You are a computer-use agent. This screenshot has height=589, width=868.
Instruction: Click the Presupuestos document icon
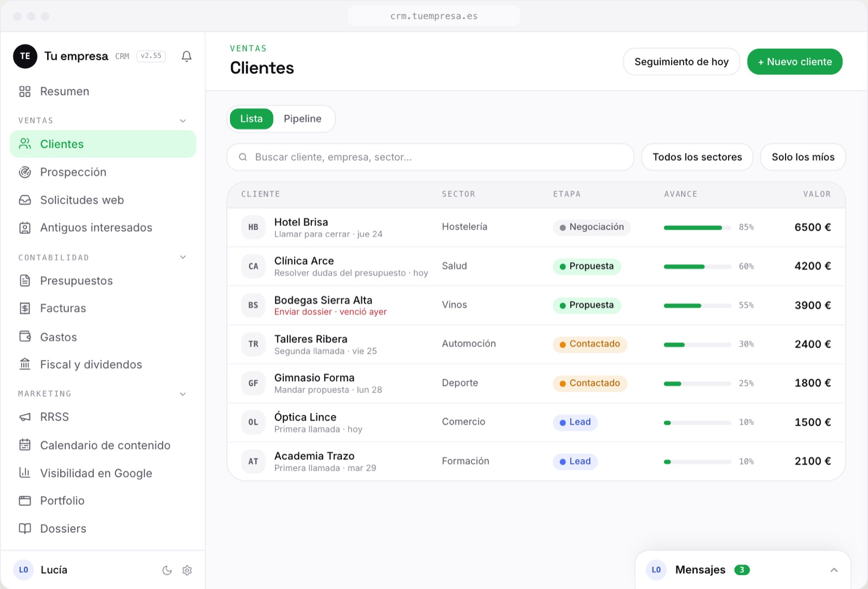pos(25,281)
